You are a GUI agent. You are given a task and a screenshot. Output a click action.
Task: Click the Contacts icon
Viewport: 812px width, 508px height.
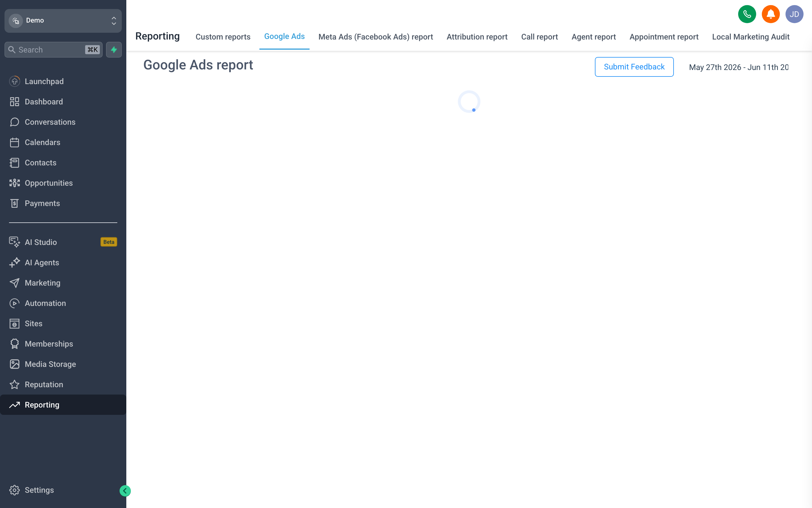coord(14,163)
